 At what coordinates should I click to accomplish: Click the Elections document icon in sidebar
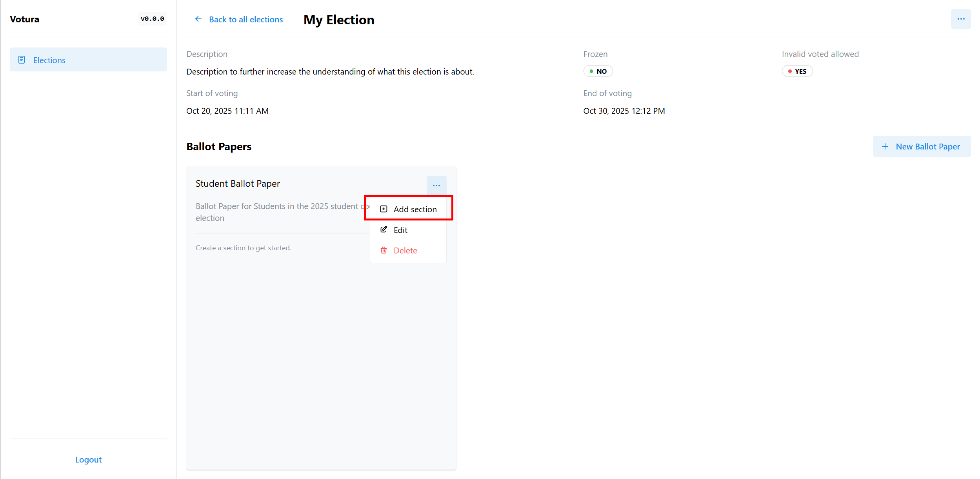coord(22,60)
